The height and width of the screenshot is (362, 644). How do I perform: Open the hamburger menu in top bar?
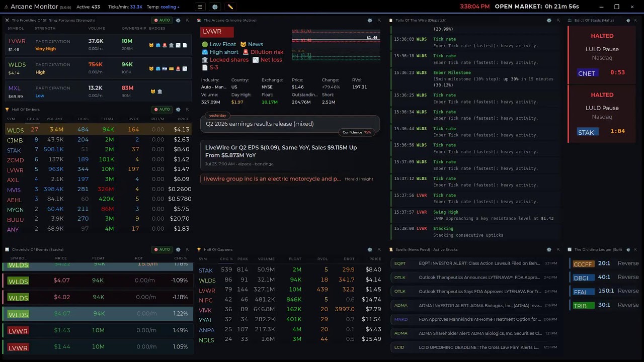200,7
